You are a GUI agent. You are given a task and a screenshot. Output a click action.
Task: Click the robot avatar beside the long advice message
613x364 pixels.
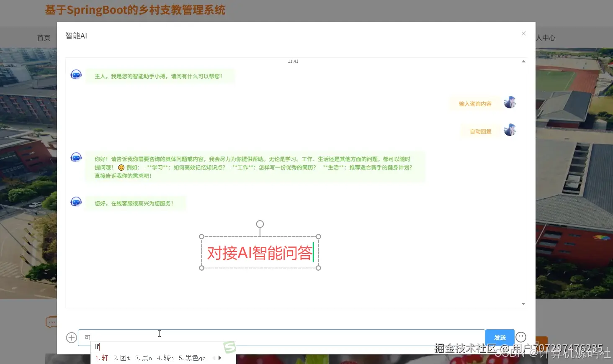[76, 157]
